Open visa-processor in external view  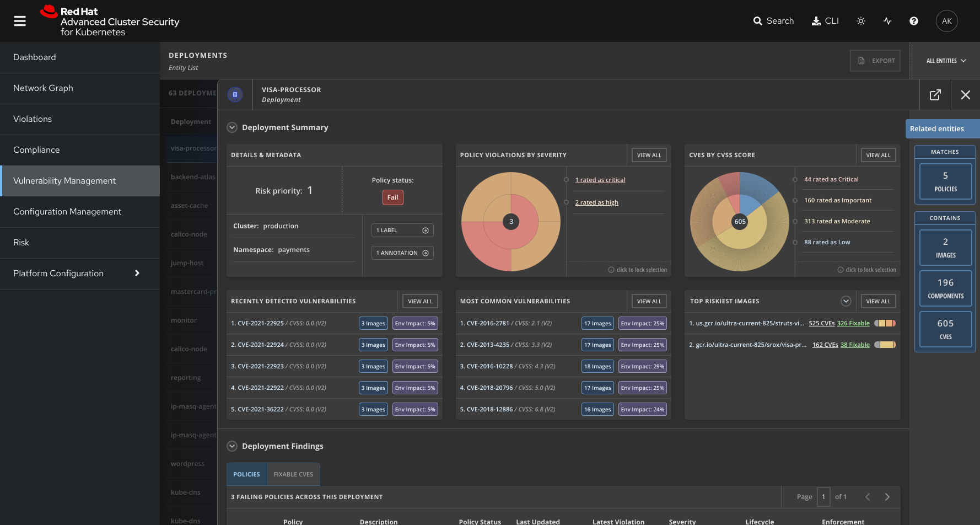point(935,95)
